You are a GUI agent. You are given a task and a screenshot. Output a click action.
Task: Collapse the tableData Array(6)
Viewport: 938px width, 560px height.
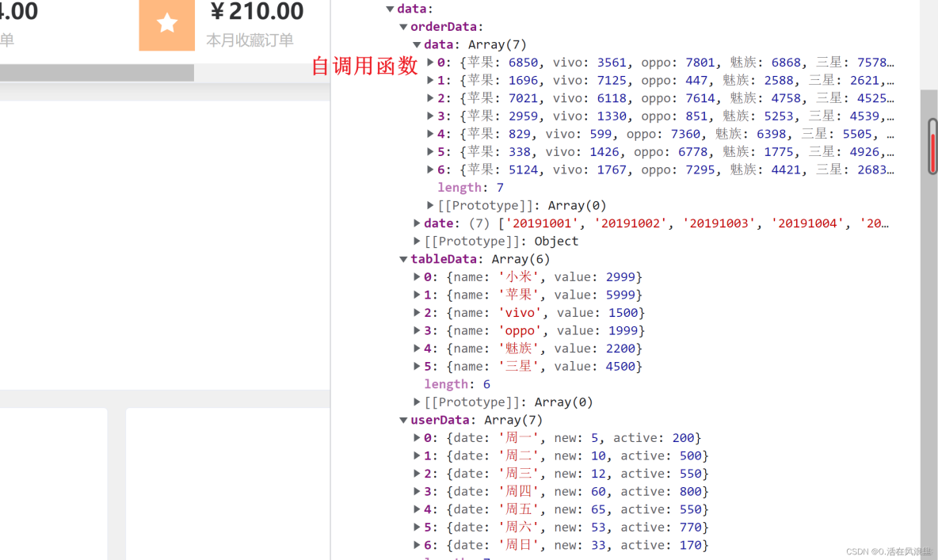pos(403,258)
